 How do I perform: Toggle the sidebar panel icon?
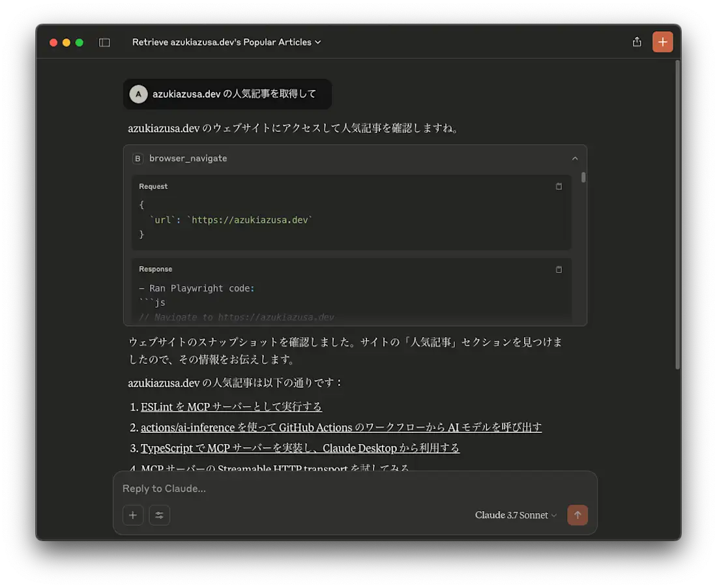(104, 42)
